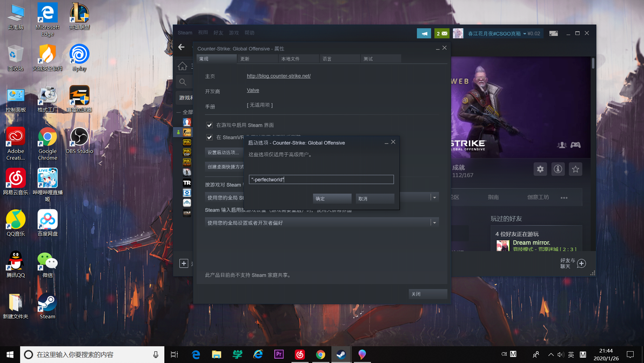644x363 pixels.
Task: Open Microsoft Edge desktop shortcut
Action: tap(47, 19)
